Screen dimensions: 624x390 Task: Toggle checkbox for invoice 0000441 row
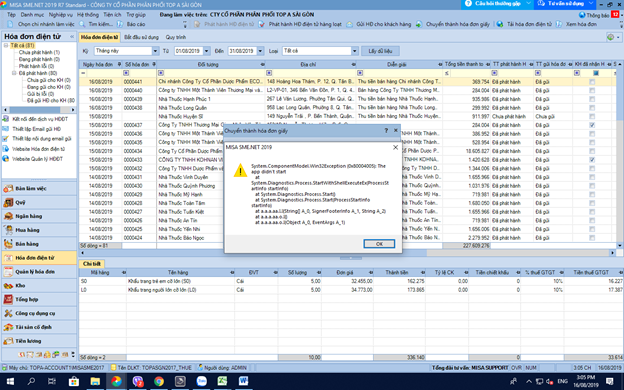[x=592, y=82]
